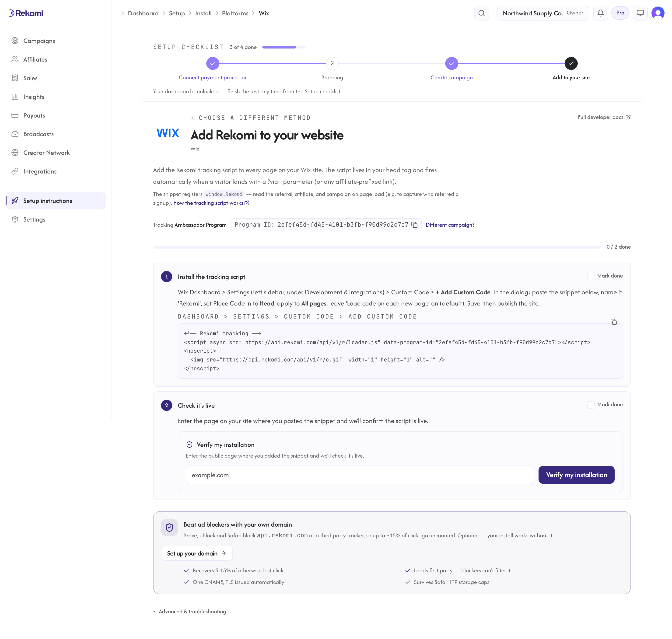Open the Northwind Supply Co. workspace switcher
Image resolution: width=672 pixels, height=639 pixels.
pos(542,13)
